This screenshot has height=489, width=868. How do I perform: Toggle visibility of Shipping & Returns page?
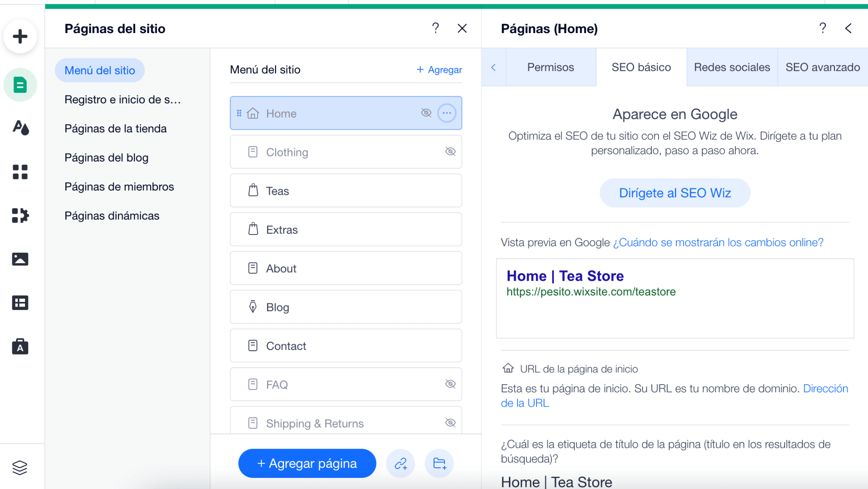[x=451, y=423]
